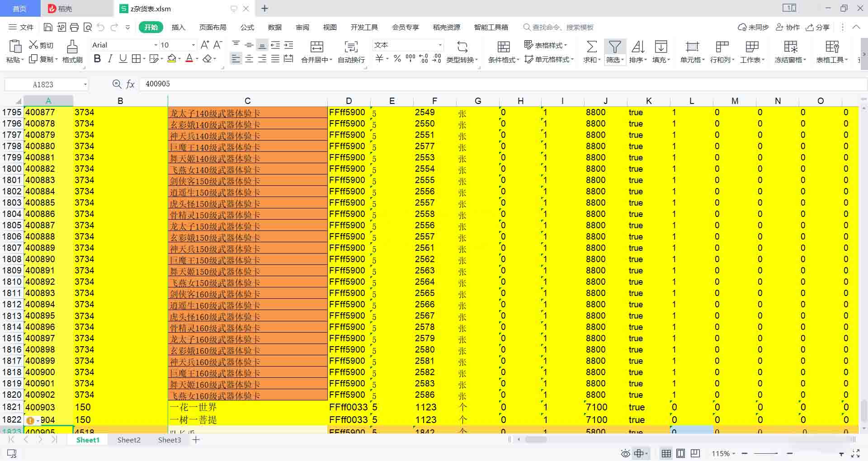The width and height of the screenshot is (868, 461).
Task: Apply yellow fill color bucket
Action: pos(171,59)
